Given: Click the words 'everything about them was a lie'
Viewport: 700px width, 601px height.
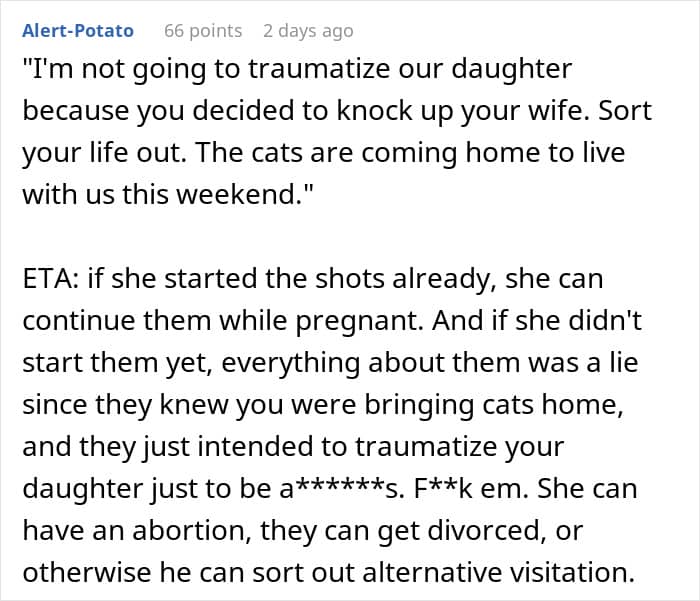Looking at the screenshot, I should (429, 363).
